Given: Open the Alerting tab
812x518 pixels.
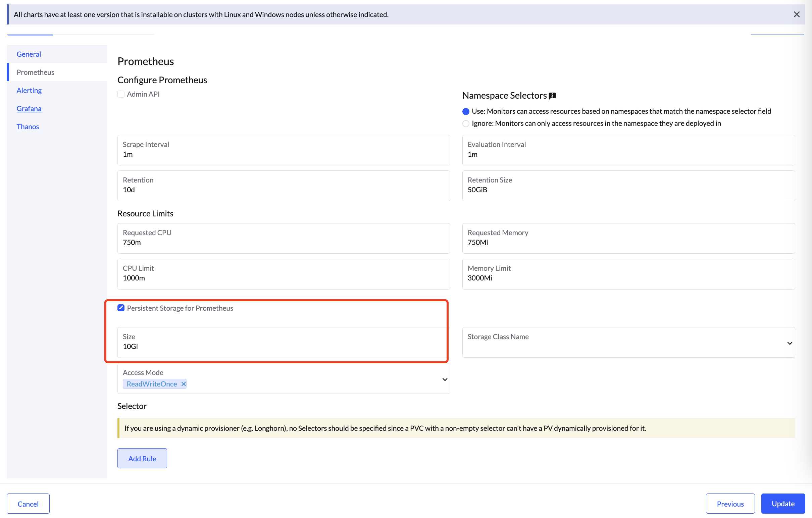Looking at the screenshot, I should [x=29, y=90].
